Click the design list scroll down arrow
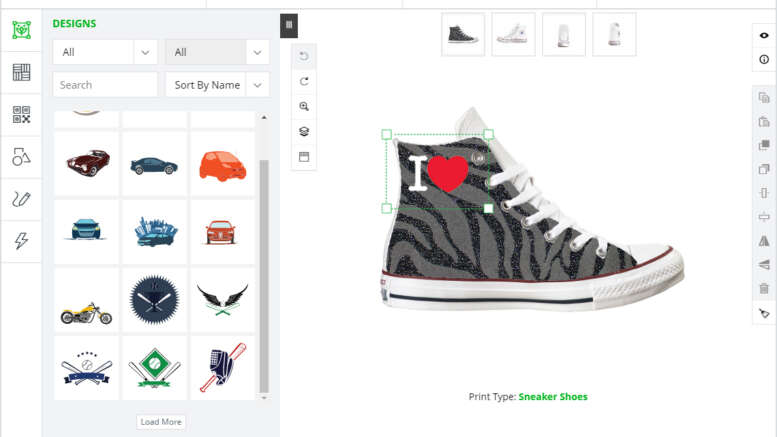 pyautogui.click(x=264, y=397)
